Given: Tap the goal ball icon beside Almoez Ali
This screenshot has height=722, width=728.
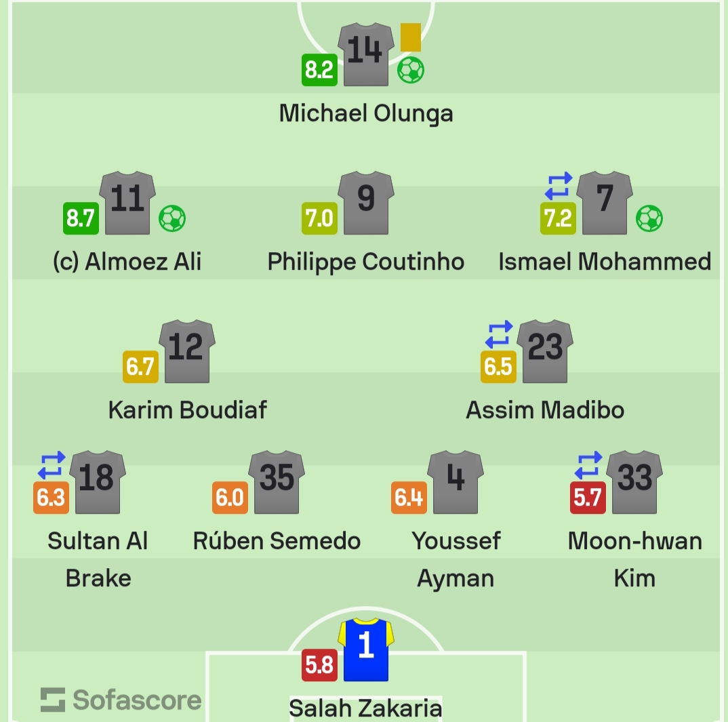Looking at the screenshot, I should (x=172, y=218).
